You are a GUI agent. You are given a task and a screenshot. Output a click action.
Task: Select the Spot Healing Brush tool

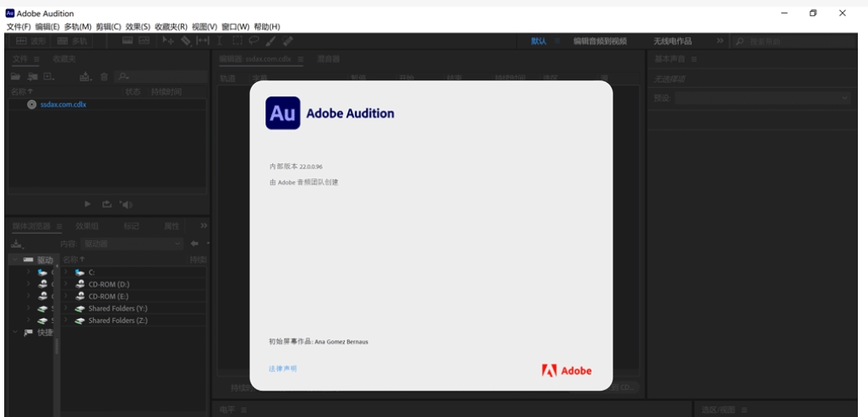[x=287, y=41]
